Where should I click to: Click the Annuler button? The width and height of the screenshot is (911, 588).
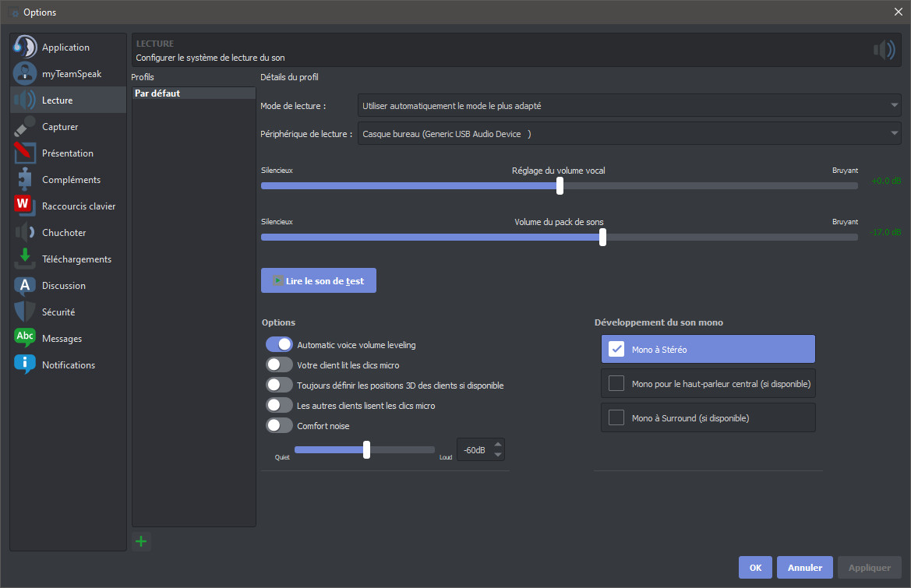pos(804,568)
